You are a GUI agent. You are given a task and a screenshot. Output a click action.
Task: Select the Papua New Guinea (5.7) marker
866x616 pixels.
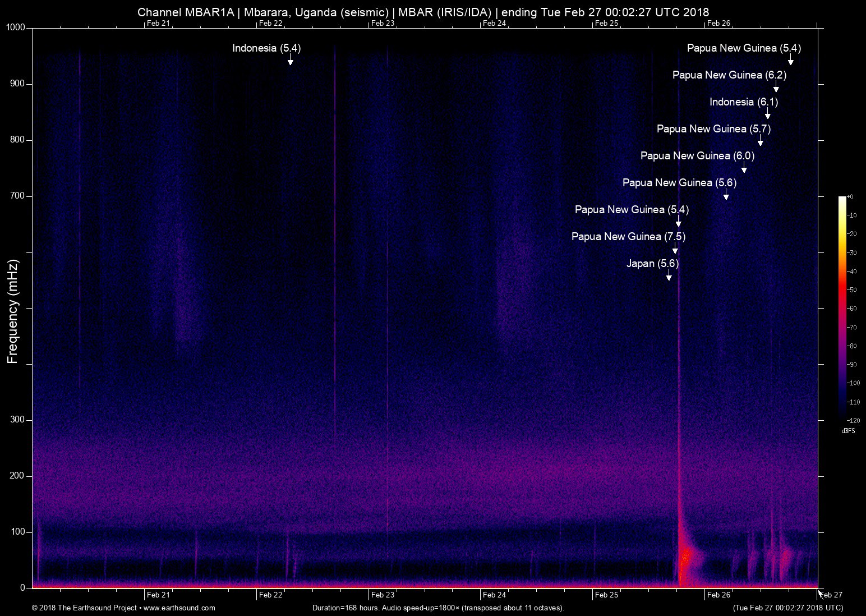point(713,129)
